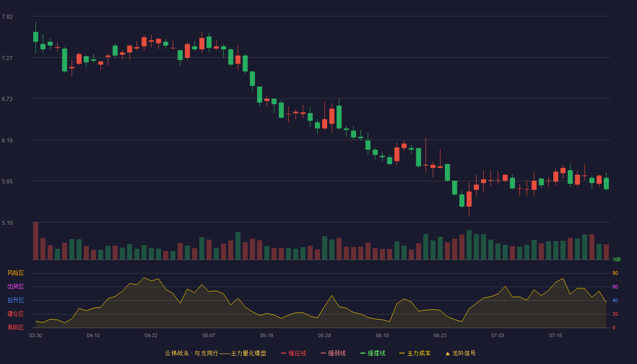The height and width of the screenshot is (364, 637).
Task: Click the yellow dashed 主力成本 marker
Action: 402,353
